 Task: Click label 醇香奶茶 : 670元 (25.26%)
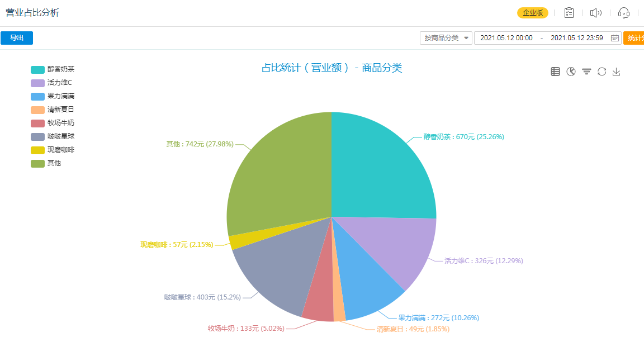[463, 137]
